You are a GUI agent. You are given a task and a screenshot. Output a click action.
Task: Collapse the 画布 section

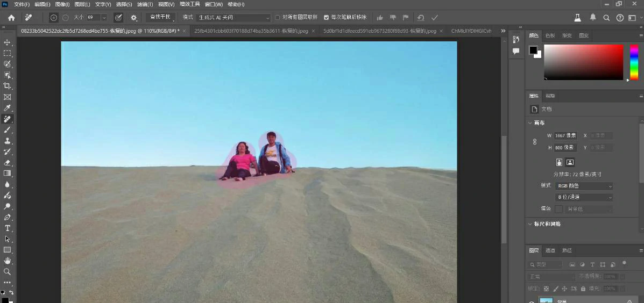click(x=530, y=122)
